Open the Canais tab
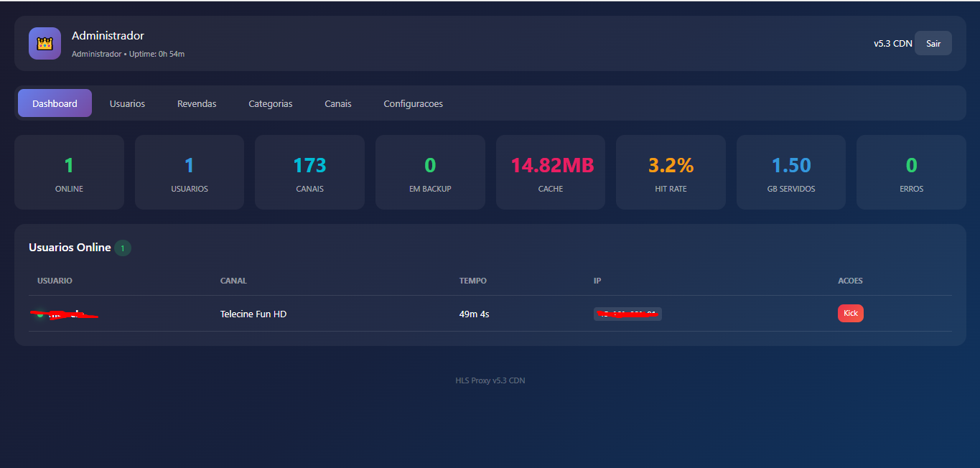Image resolution: width=980 pixels, height=468 pixels. click(337, 103)
